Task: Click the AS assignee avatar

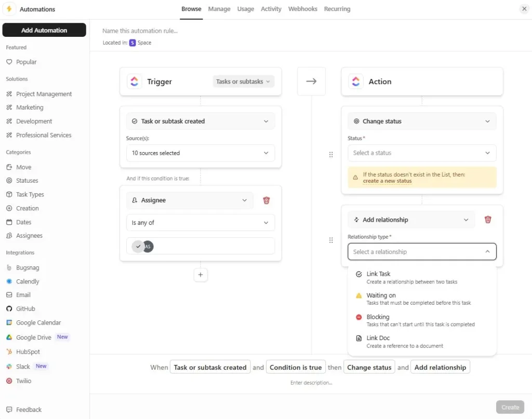Action: coord(149,247)
